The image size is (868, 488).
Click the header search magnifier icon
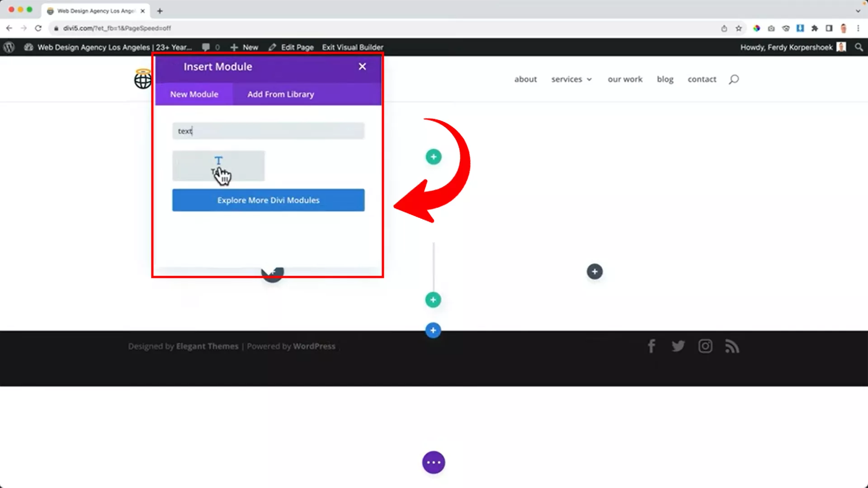click(x=733, y=79)
